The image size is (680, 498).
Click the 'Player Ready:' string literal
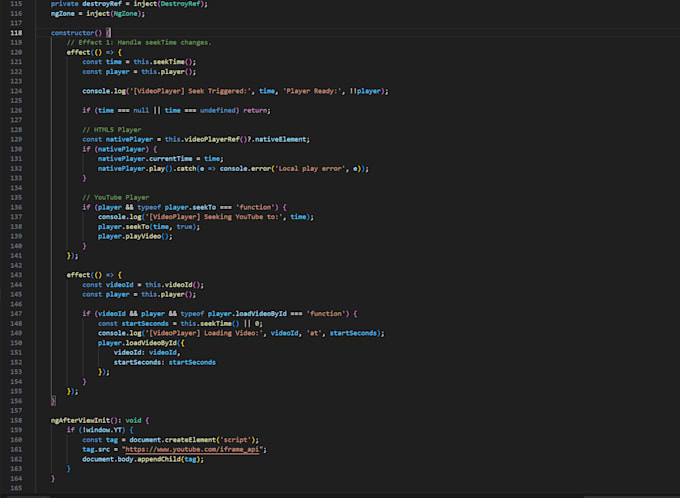313,91
